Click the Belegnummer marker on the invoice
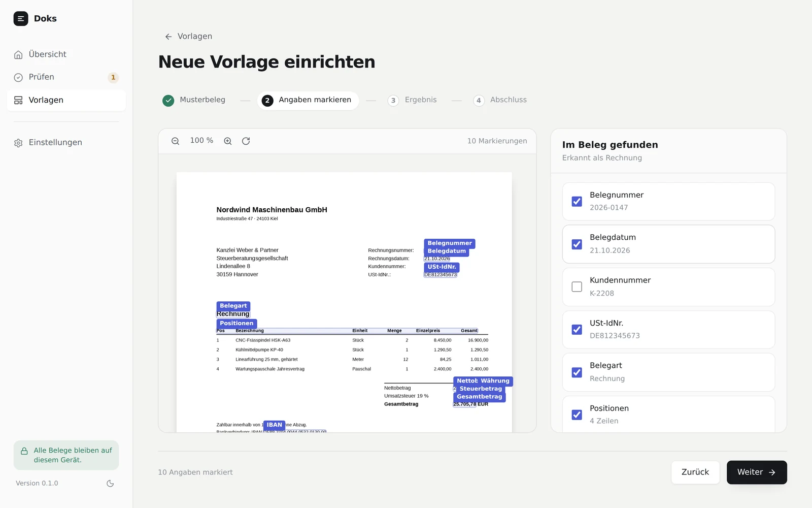 pos(450,243)
